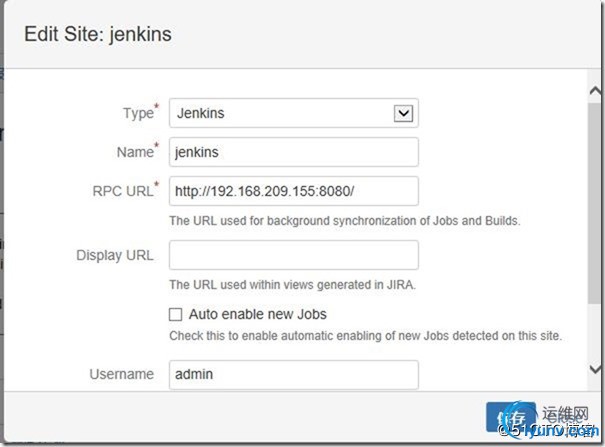This screenshot has width=605, height=447.
Task: Click the 'Username' field label
Action: pyautogui.click(x=122, y=374)
